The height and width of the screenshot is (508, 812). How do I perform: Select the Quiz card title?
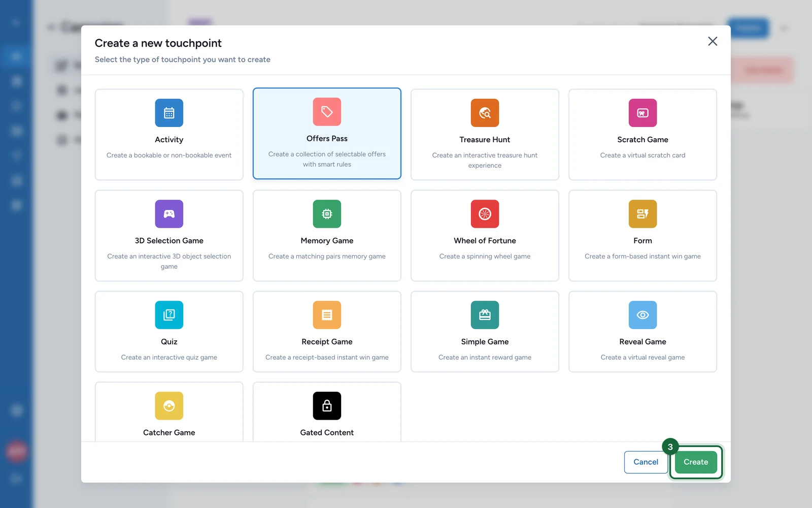[x=169, y=342]
